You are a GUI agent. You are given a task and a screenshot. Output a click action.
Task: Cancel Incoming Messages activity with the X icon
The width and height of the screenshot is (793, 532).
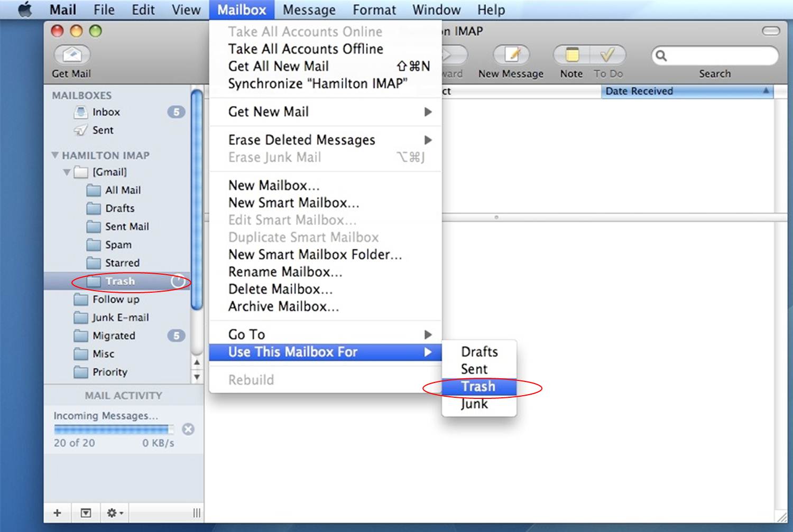(188, 429)
